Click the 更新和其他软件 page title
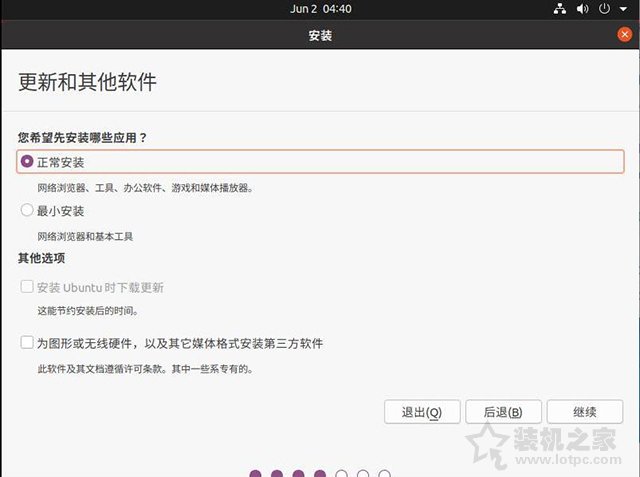Screen dimensions: 640x477 [x=87, y=82]
